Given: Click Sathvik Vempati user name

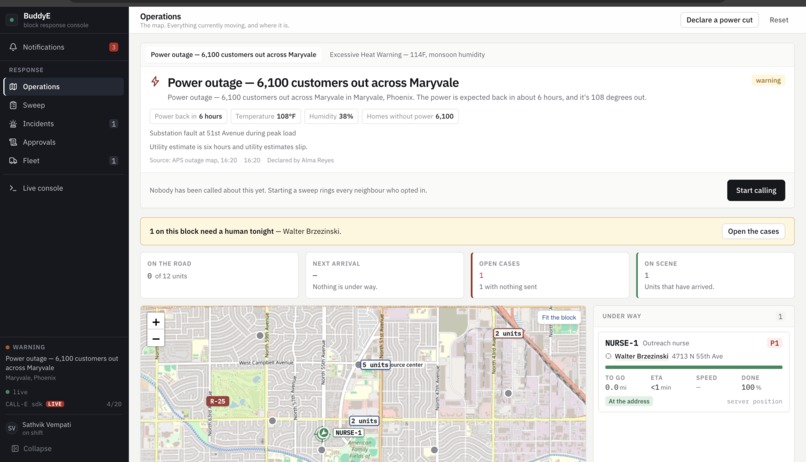Looking at the screenshot, I should pyautogui.click(x=47, y=424).
